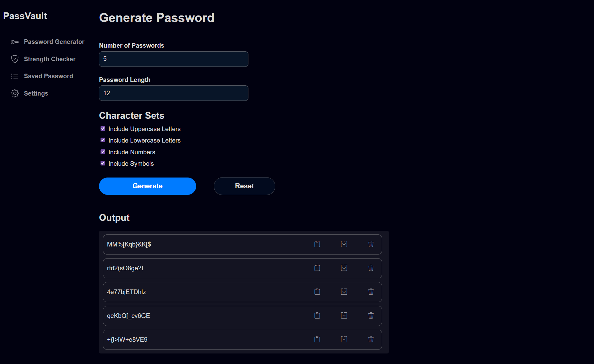The height and width of the screenshot is (364, 594).
Task: Navigate to Saved Password
Action: click(48, 76)
